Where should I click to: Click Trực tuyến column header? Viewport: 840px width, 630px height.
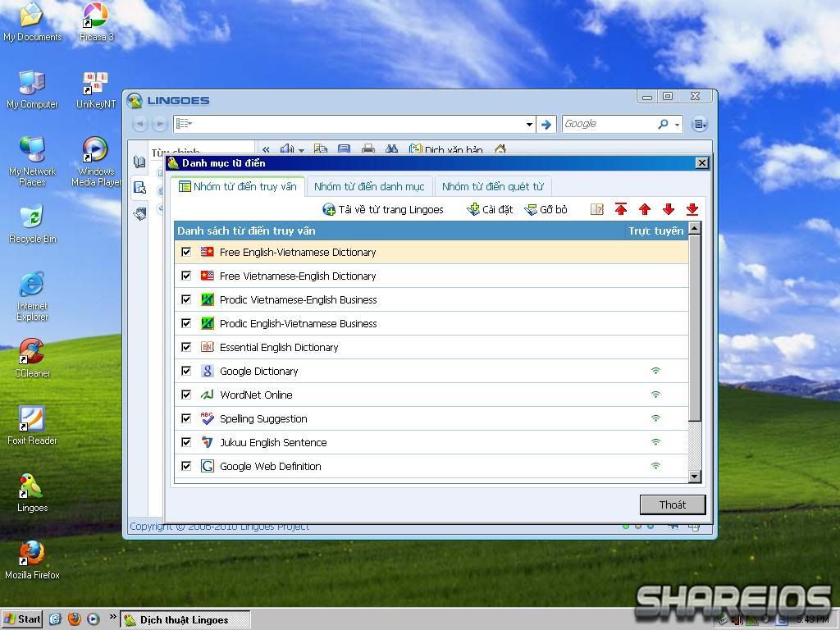[655, 231]
